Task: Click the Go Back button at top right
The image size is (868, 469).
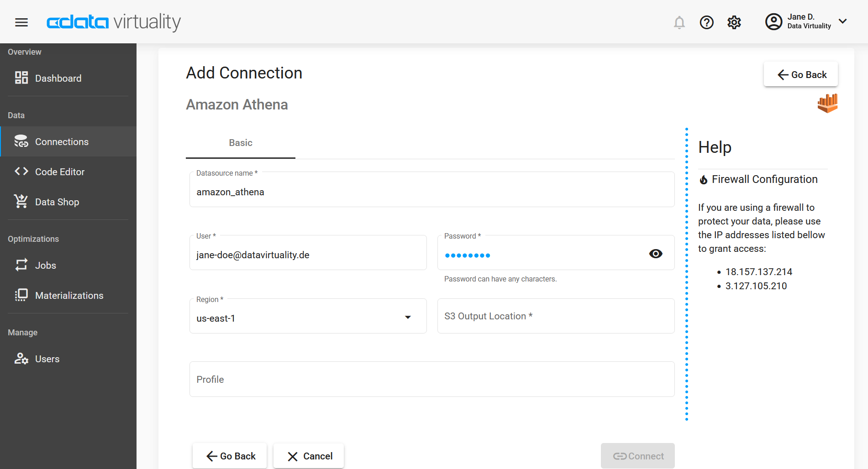Action: (x=800, y=74)
